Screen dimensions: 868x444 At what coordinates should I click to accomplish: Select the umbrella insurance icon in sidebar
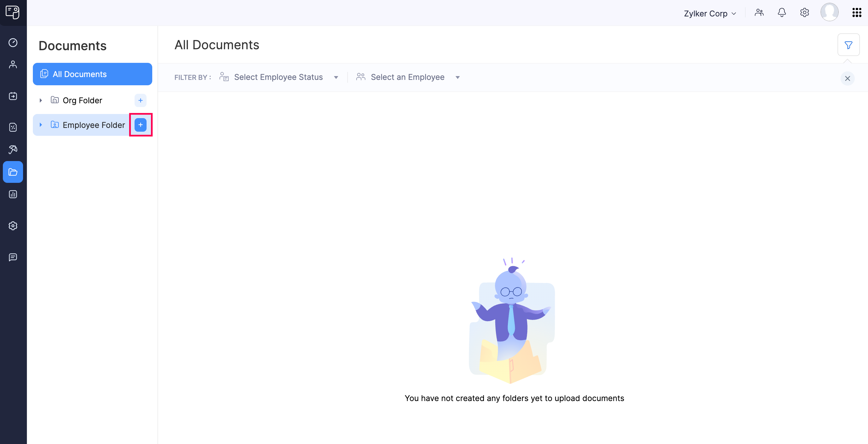[13, 150]
